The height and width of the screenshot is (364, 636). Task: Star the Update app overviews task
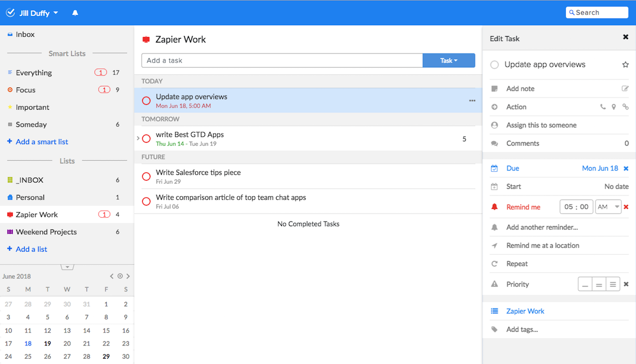click(x=625, y=65)
